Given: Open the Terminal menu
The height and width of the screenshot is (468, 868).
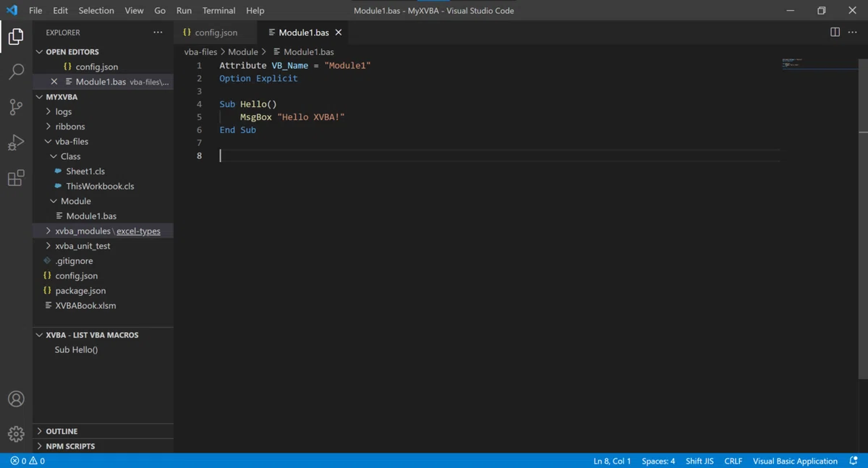Looking at the screenshot, I should [218, 11].
